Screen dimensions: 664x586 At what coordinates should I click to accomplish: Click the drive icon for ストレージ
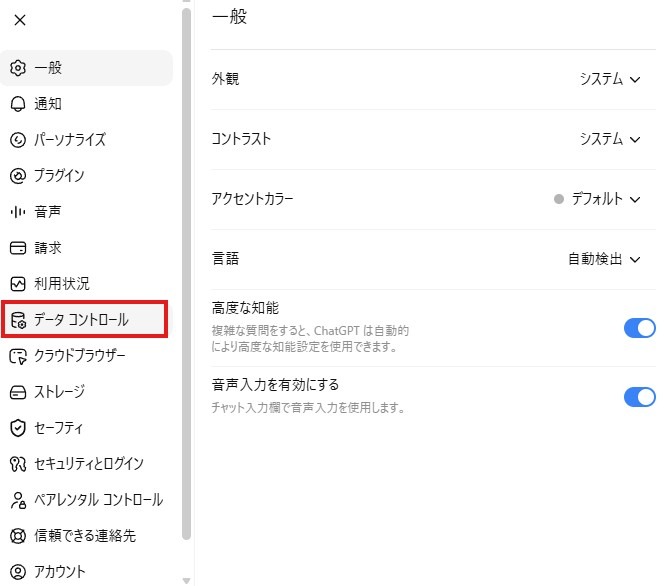click(18, 392)
